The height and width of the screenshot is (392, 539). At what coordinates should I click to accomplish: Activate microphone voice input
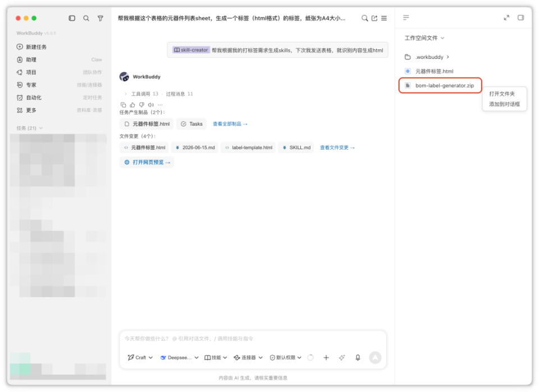tap(358, 358)
